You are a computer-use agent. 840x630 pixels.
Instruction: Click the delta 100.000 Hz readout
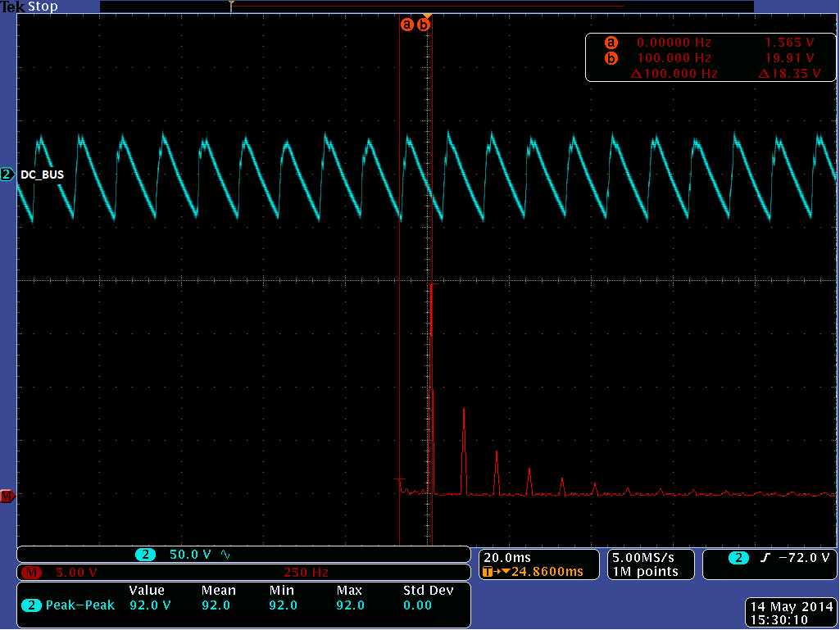coord(674,74)
